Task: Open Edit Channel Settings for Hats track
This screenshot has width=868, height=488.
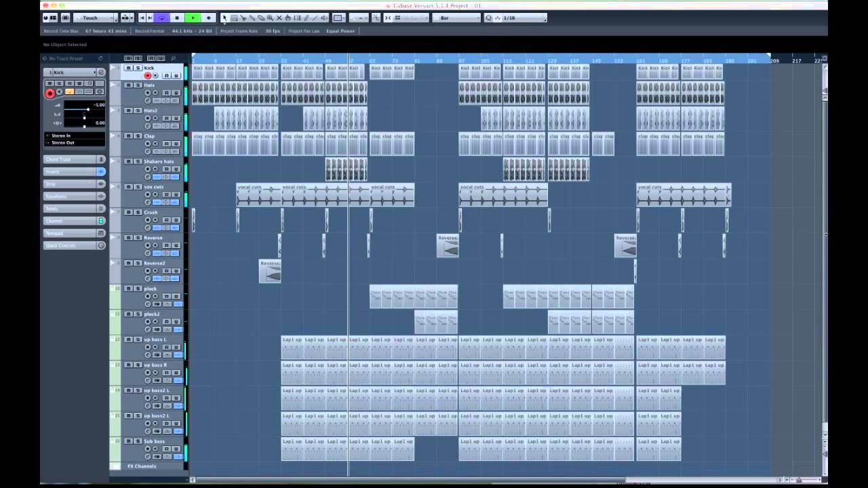Action: point(148,101)
